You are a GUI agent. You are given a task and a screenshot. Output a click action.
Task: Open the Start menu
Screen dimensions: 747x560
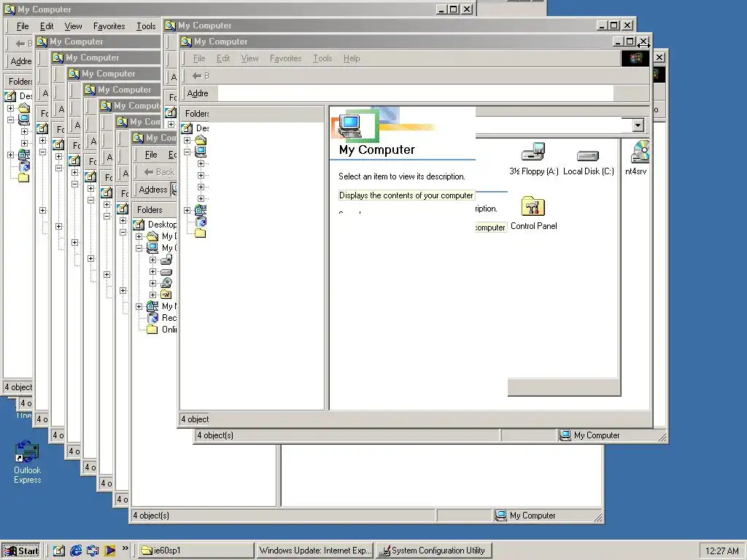(x=21, y=551)
